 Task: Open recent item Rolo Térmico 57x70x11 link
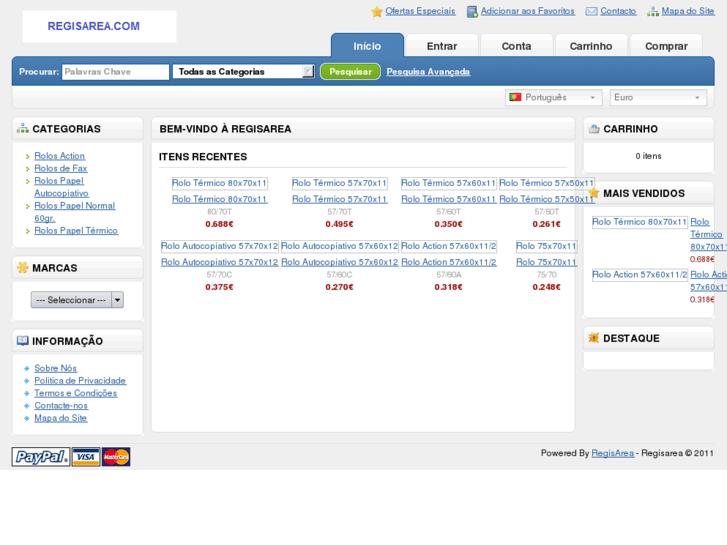(x=340, y=199)
